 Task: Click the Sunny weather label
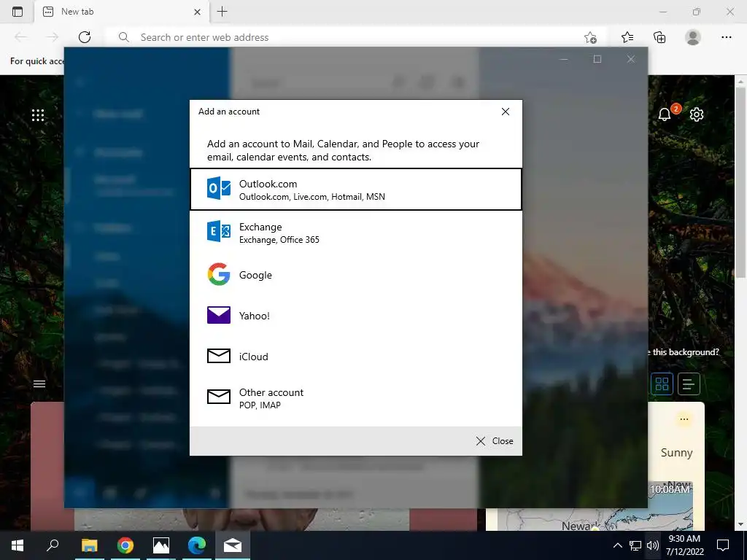(x=676, y=452)
